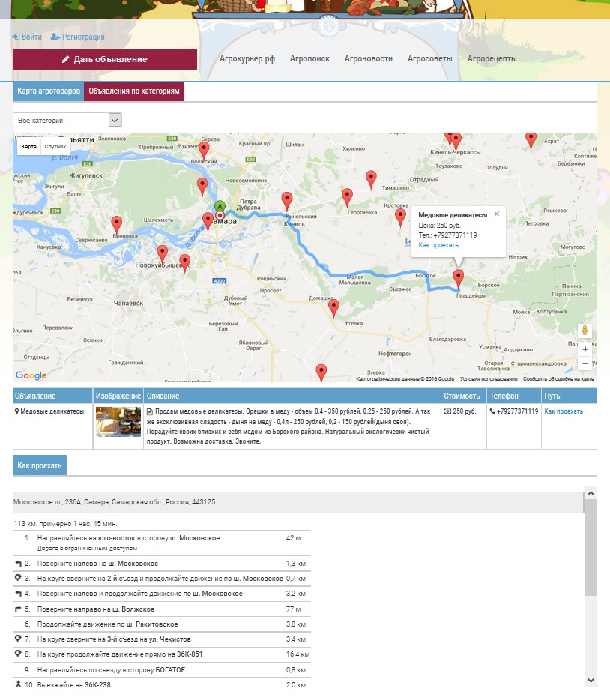Zoom out the map with minus

point(585,363)
